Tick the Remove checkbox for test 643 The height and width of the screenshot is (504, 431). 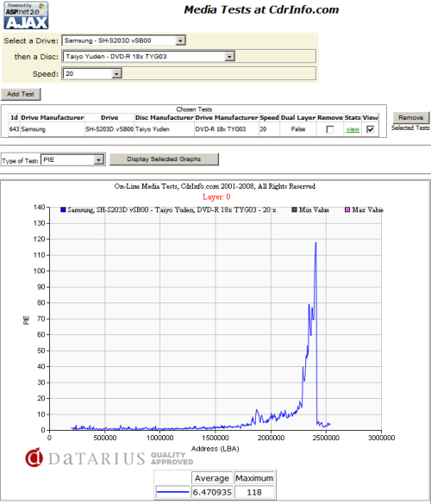click(x=330, y=129)
